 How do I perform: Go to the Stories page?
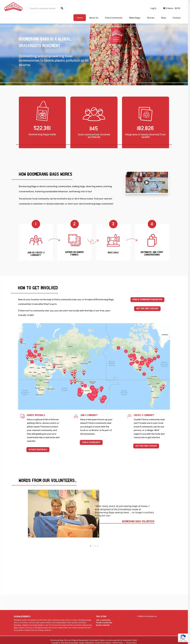(x=151, y=18)
